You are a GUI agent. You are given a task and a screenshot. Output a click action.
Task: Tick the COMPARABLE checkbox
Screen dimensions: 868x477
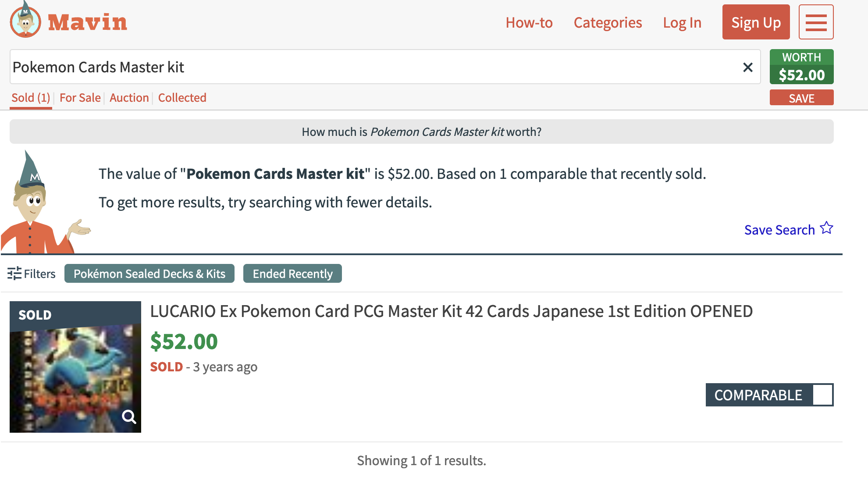822,395
